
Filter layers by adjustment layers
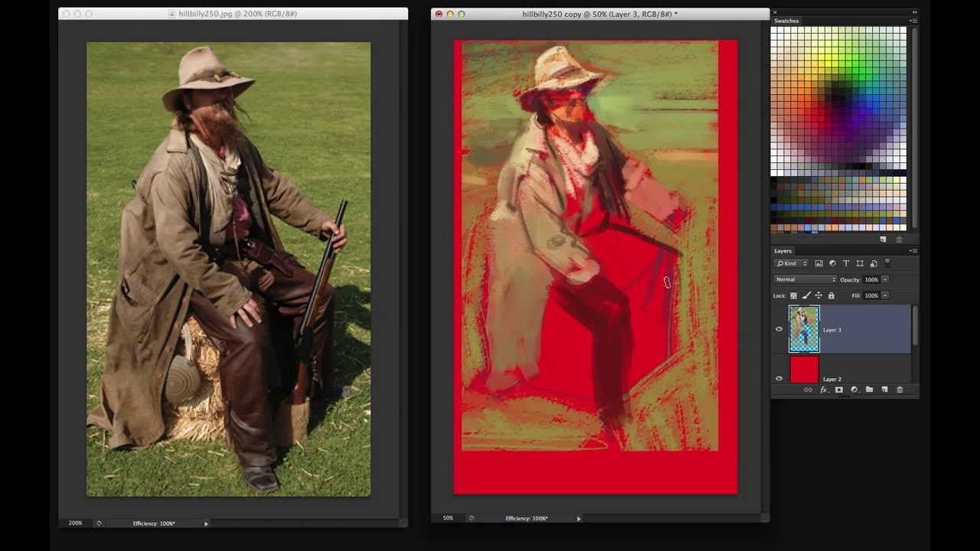point(832,263)
